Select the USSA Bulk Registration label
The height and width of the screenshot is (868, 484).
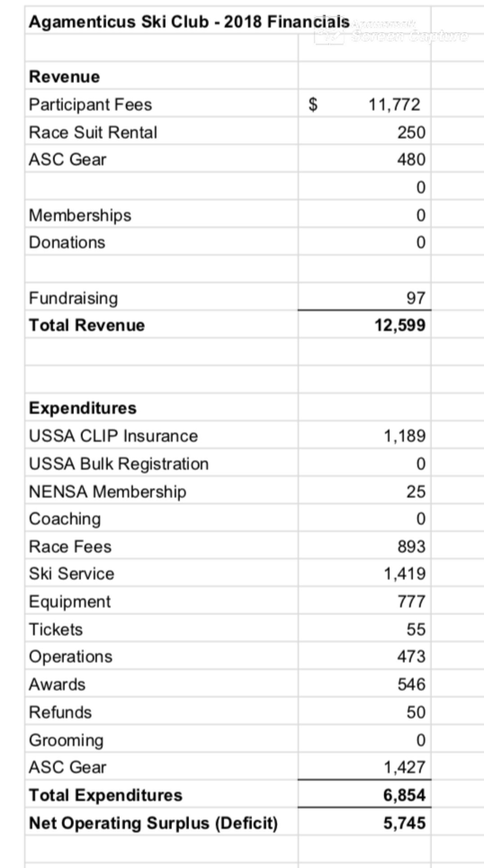tap(119, 464)
